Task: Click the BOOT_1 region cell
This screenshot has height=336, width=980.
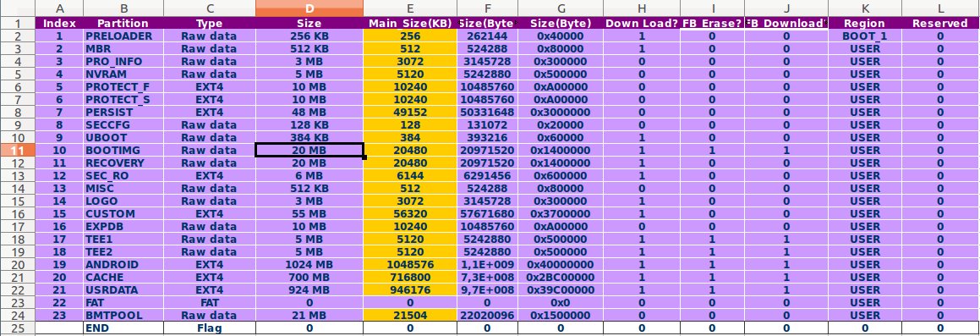Action: pyautogui.click(x=865, y=36)
